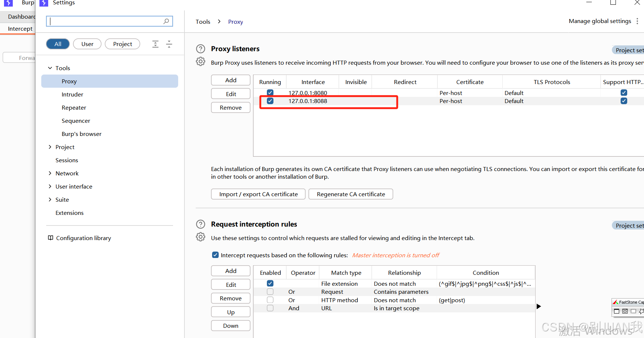
Task: Open the Proxy listeners gear options
Action: 200,61
